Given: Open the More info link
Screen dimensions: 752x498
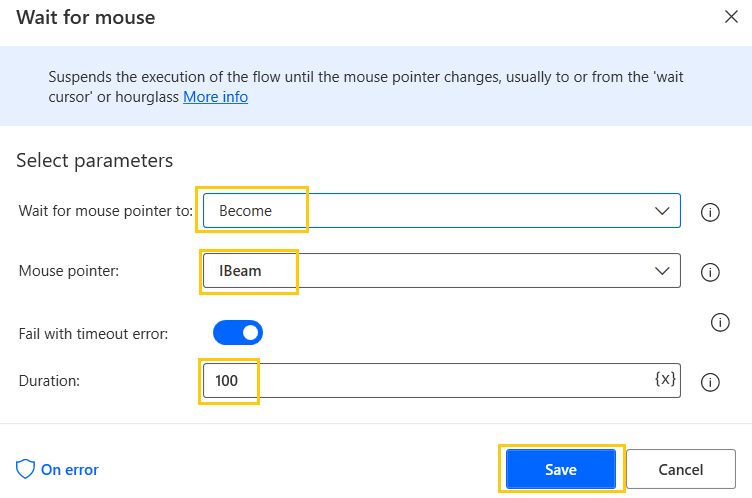Looking at the screenshot, I should click(x=215, y=97).
